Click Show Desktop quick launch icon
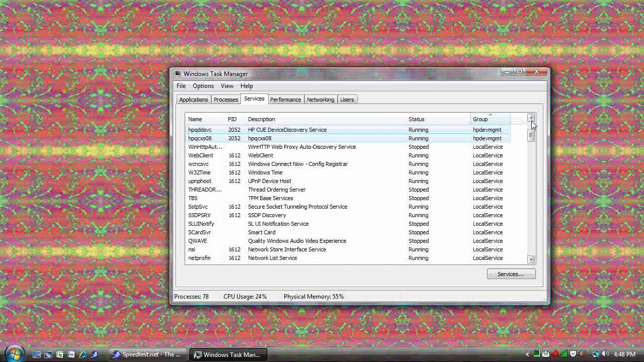Image resolution: width=644 pixels, height=362 pixels. pos(36,354)
